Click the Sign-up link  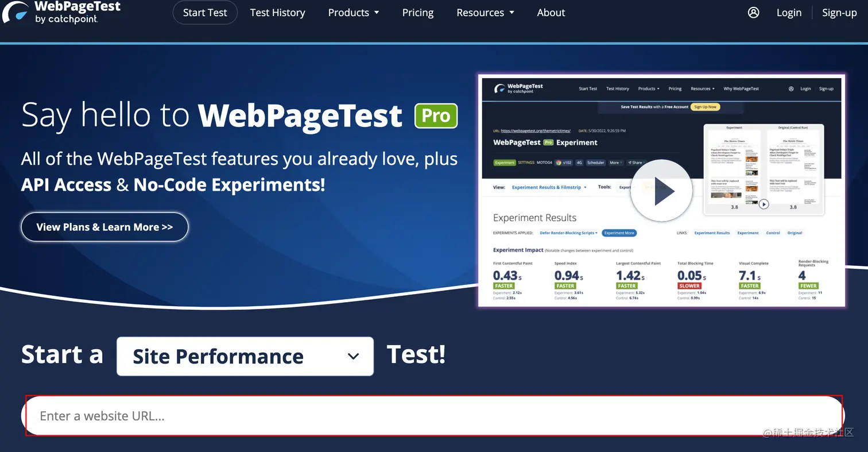pyautogui.click(x=839, y=13)
